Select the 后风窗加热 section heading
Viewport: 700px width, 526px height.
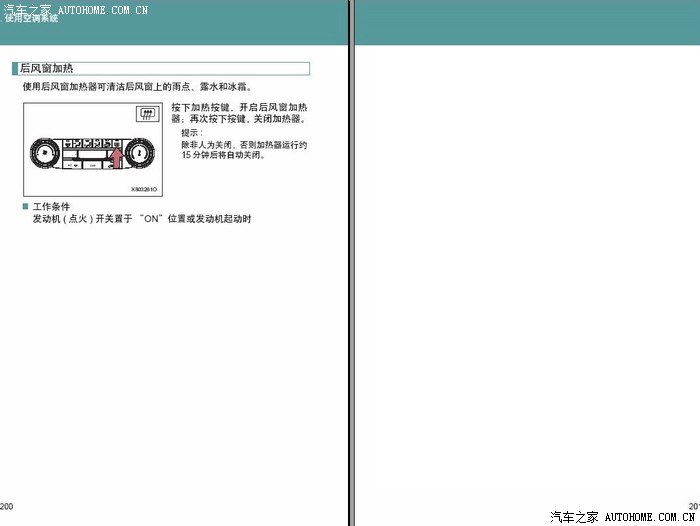[47, 69]
